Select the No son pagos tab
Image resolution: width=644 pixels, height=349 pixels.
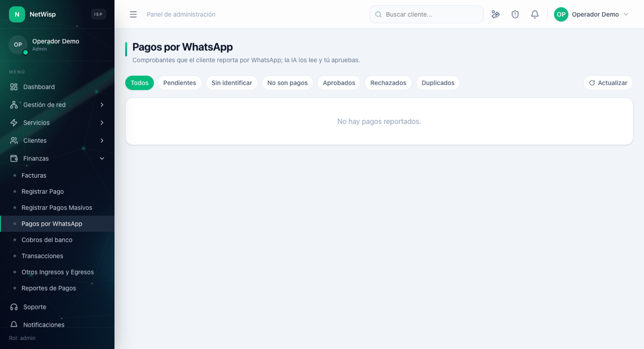pos(288,83)
